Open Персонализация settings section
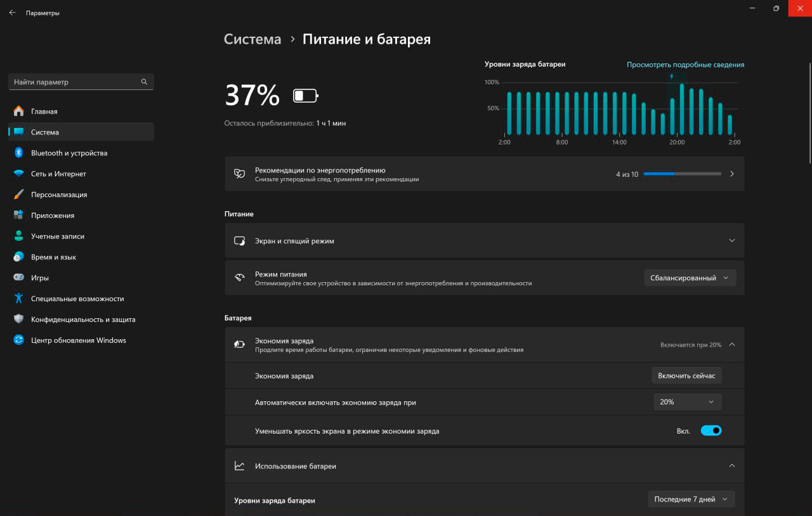The height and width of the screenshot is (516, 812). tap(81, 195)
